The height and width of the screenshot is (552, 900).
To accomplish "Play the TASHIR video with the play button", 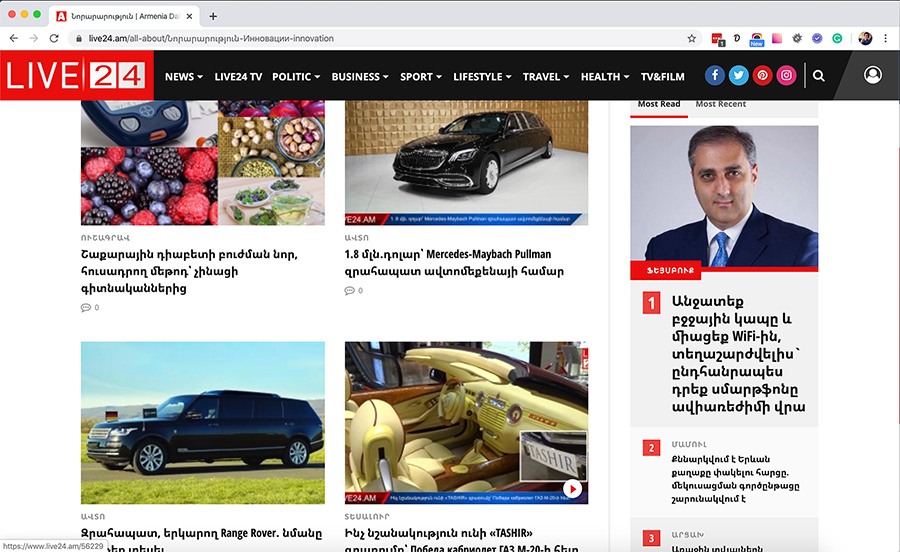I will [x=572, y=489].
